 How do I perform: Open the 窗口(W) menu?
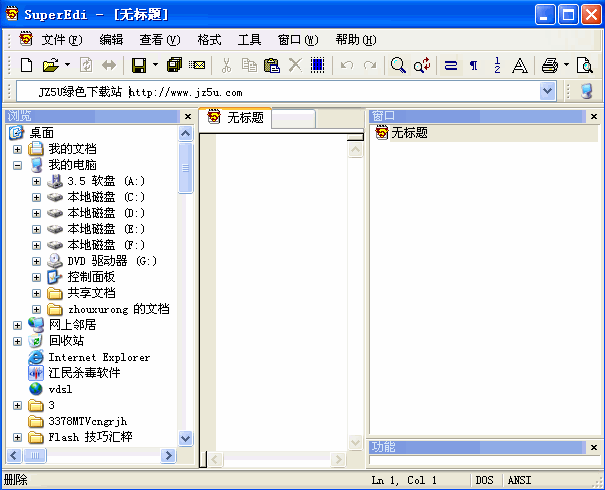click(x=298, y=40)
